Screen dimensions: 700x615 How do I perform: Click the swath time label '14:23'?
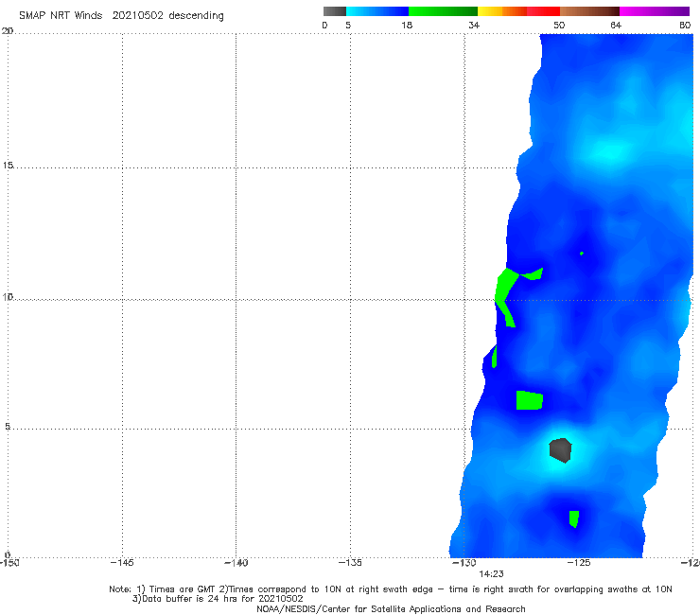click(491, 574)
